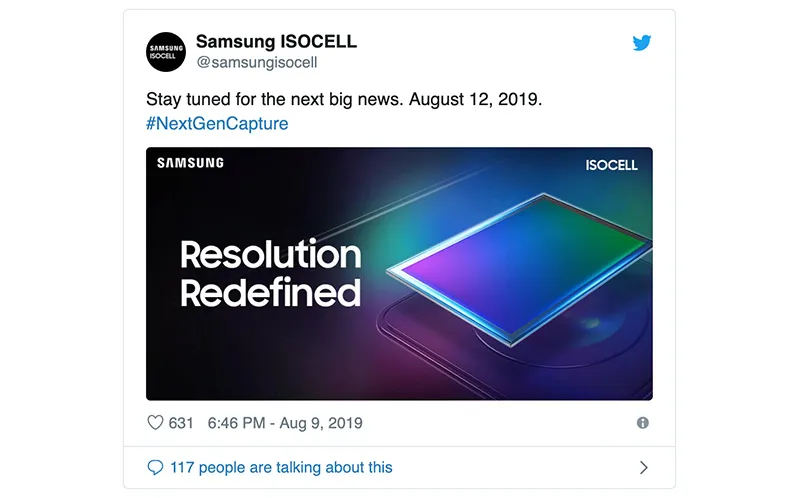Click the 631 likes count
The height and width of the screenshot is (498, 800).
pos(181,423)
